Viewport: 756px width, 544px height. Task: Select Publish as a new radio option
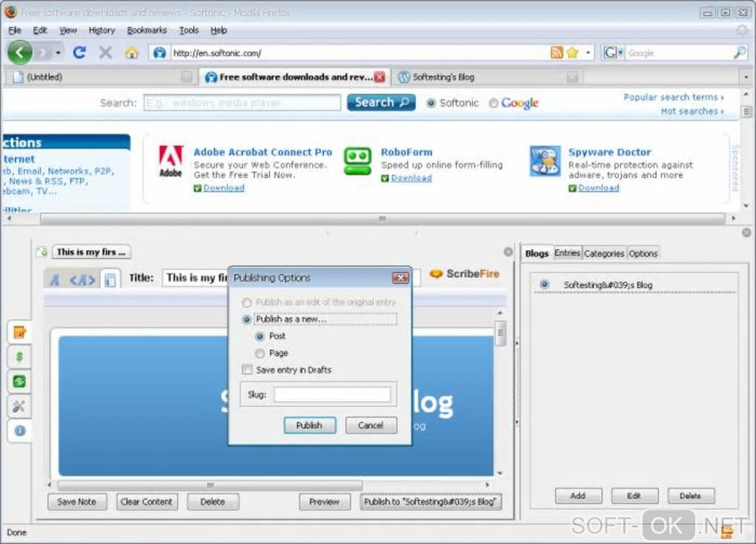coord(247,319)
